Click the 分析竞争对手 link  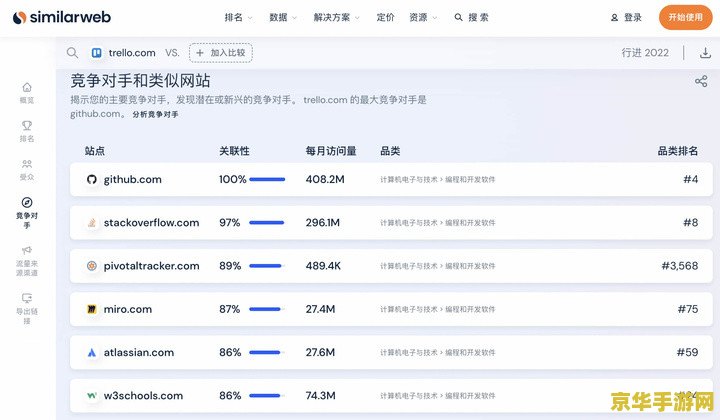155,114
